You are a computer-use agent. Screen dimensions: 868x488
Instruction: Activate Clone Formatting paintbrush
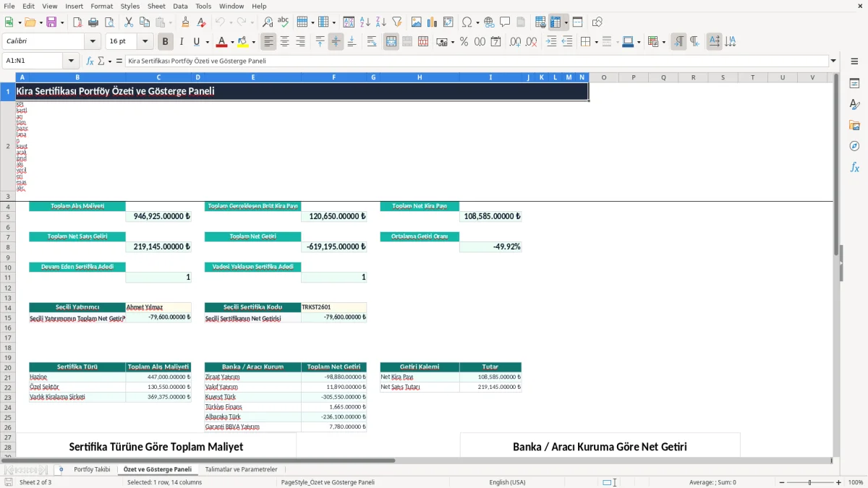[186, 22]
